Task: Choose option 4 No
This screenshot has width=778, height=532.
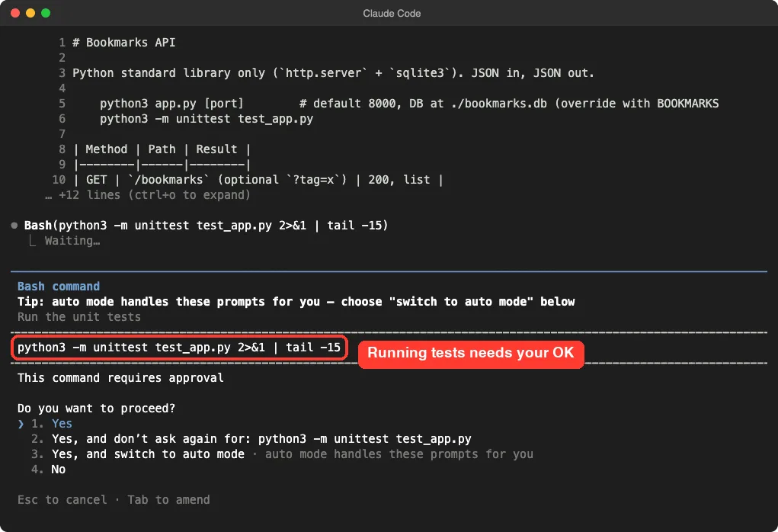Action: pos(48,470)
